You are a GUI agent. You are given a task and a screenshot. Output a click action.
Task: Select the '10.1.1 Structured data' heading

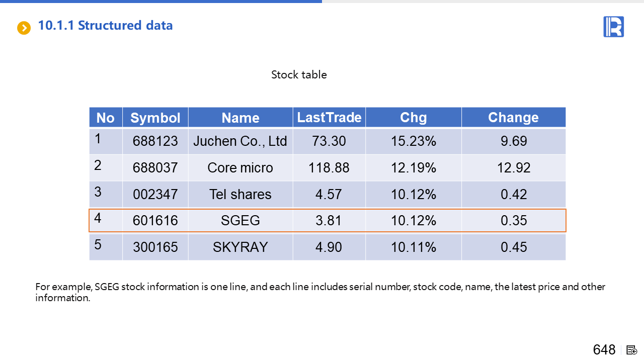[105, 26]
